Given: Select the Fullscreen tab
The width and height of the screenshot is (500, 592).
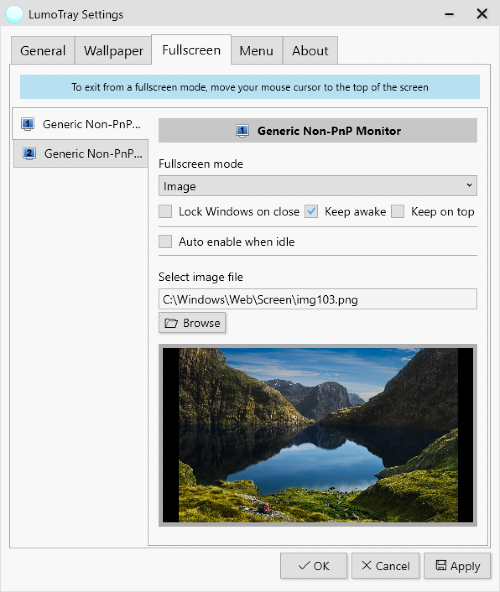Looking at the screenshot, I should (191, 50).
